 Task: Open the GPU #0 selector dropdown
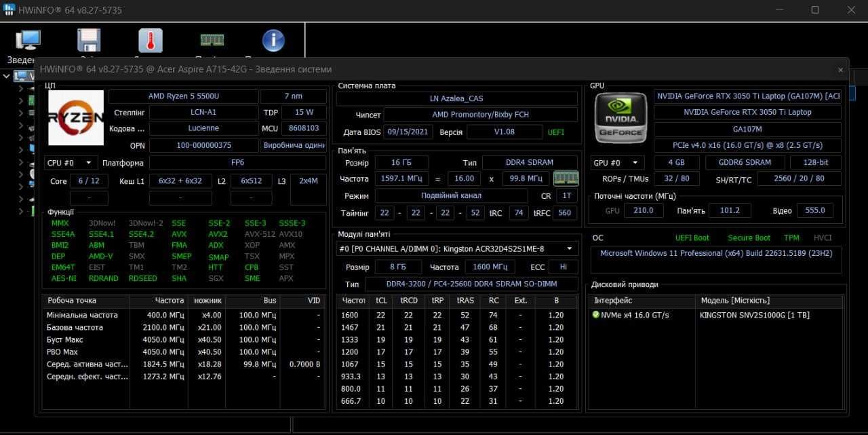(x=618, y=163)
